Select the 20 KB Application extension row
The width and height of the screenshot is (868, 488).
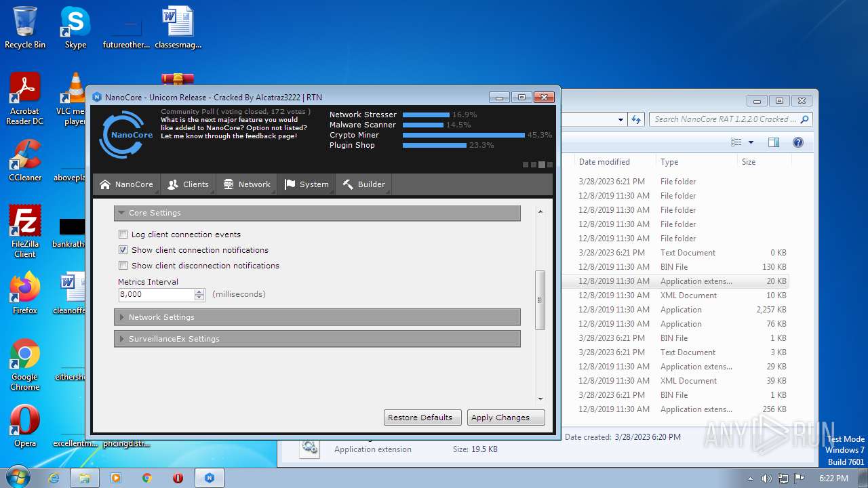[x=676, y=281]
